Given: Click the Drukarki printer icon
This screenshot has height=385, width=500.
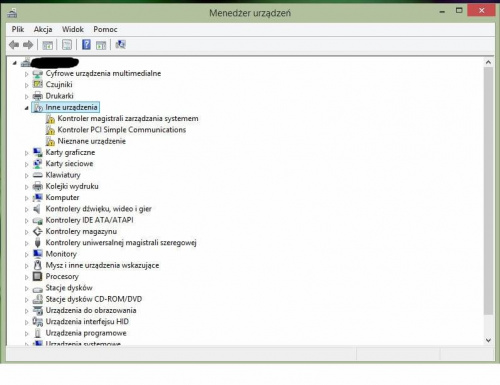Looking at the screenshot, I should tap(38, 96).
